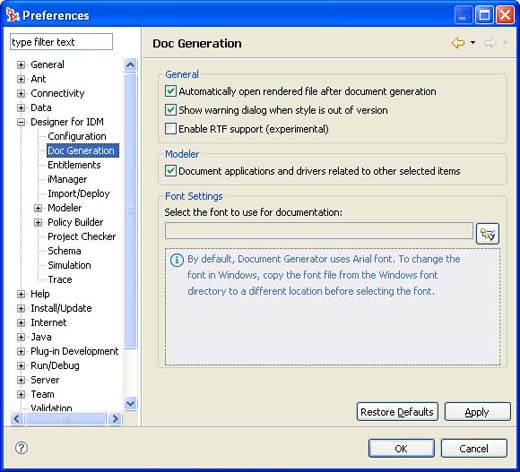Click the tree vertical scrollbar thumb
The height and width of the screenshot is (472, 520).
[130, 211]
